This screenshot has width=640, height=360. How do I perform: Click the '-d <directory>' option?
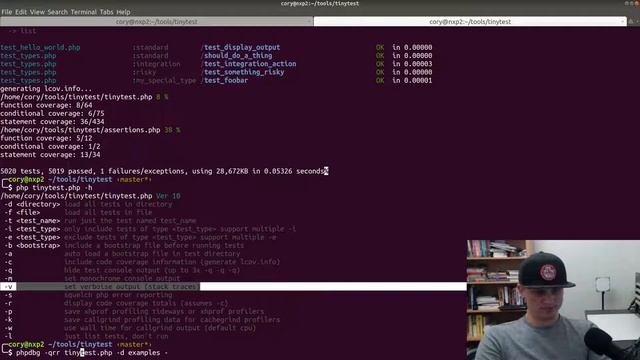[32, 204]
